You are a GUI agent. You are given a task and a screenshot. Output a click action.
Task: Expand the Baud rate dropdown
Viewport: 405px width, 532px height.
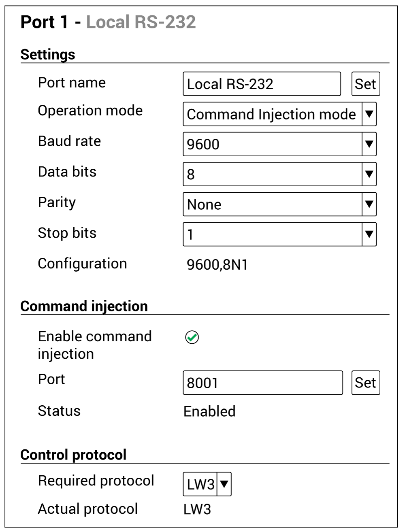[x=369, y=144]
